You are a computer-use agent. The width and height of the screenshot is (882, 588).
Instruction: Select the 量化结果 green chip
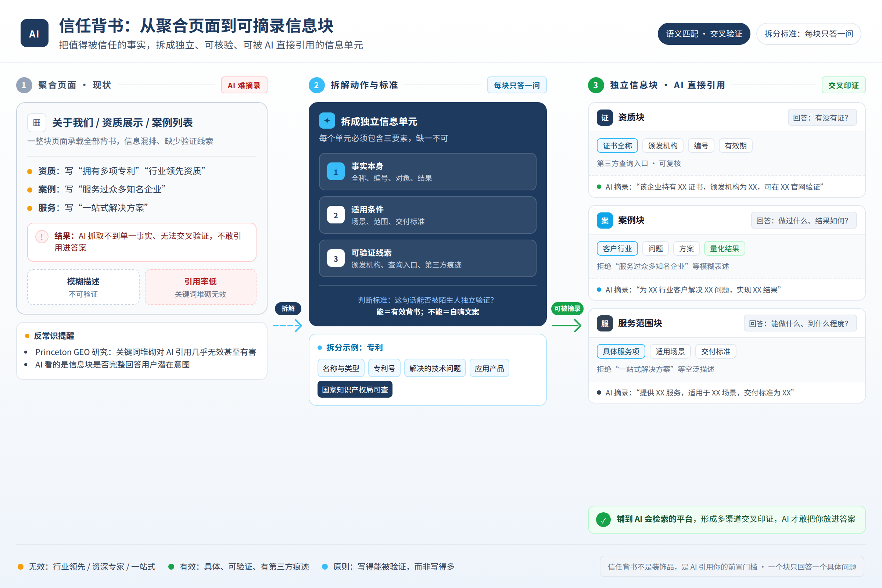[724, 248]
